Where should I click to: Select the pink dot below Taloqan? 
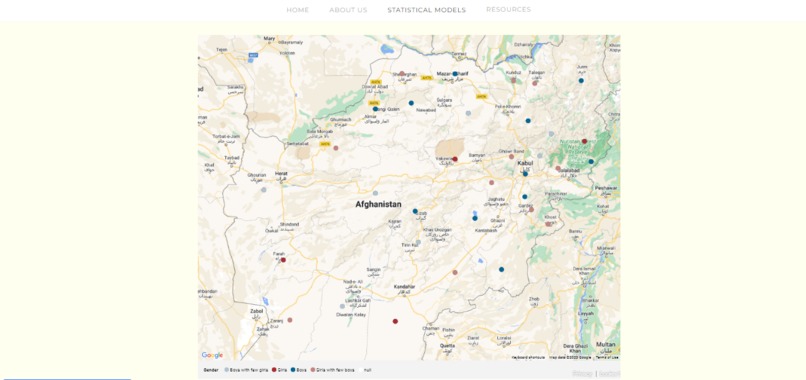[x=535, y=83]
